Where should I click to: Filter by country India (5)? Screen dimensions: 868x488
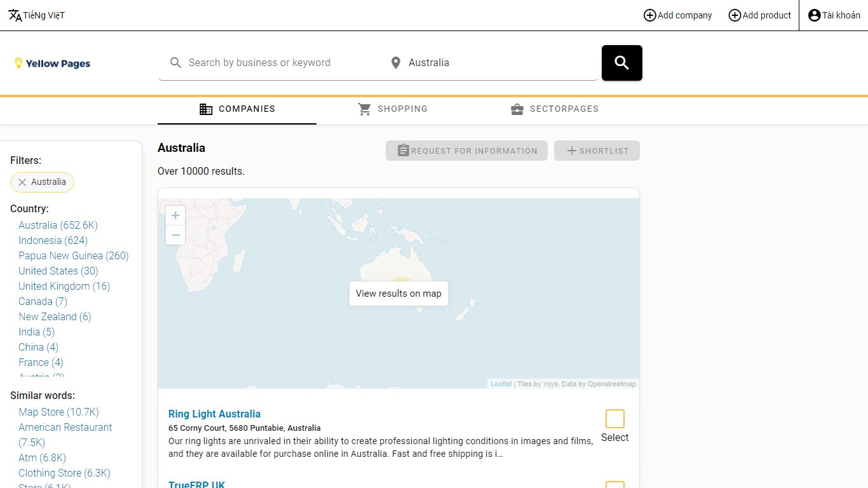click(36, 332)
